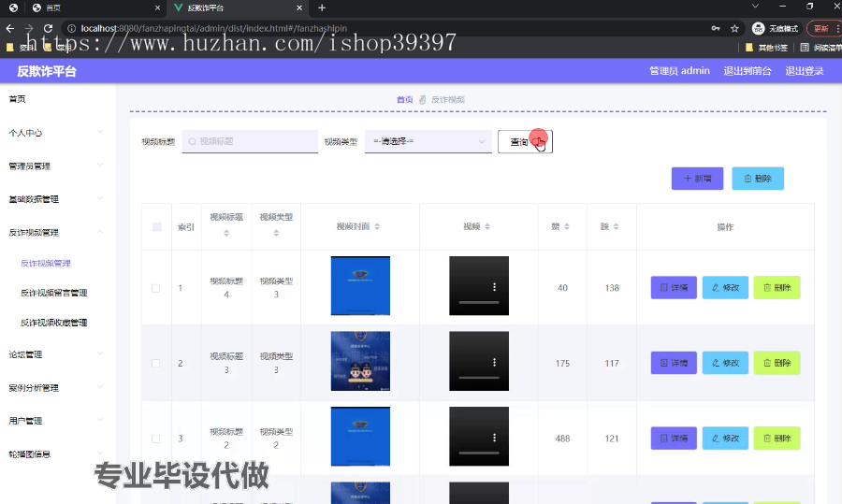Switch to the 首页 browser tab
Image resolution: width=842 pixels, height=504 pixels.
pos(95,8)
